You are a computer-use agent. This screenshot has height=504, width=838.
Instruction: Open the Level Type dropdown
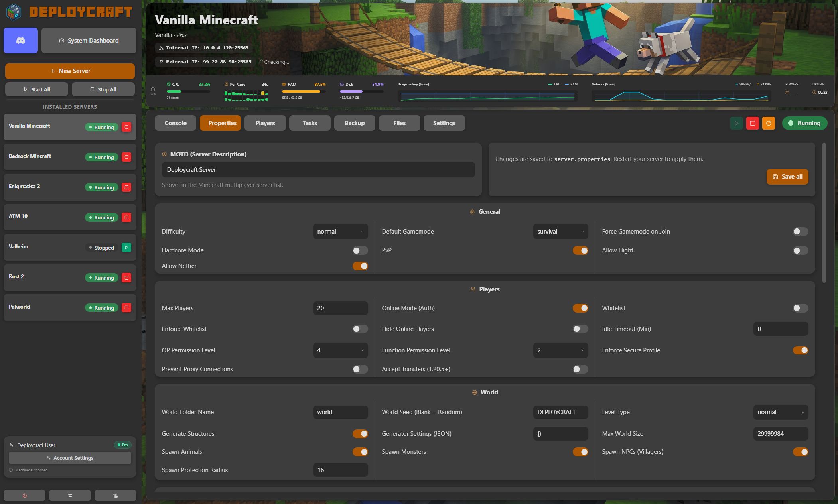pos(781,412)
